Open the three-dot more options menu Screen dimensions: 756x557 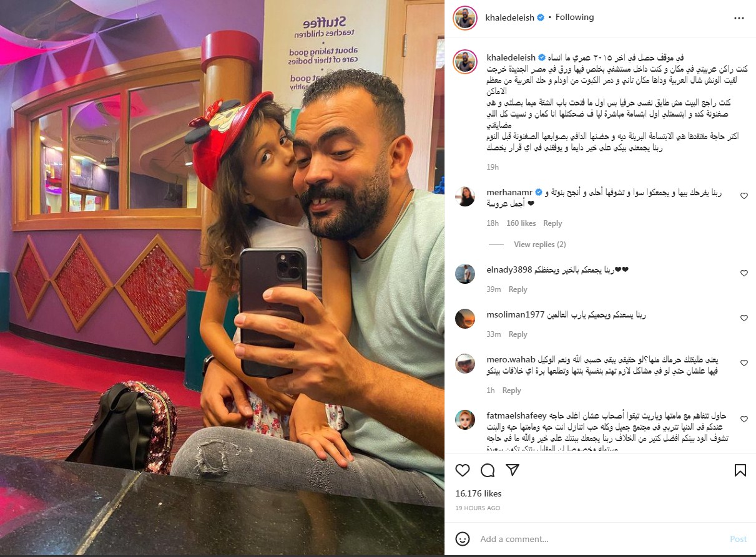[x=739, y=18]
